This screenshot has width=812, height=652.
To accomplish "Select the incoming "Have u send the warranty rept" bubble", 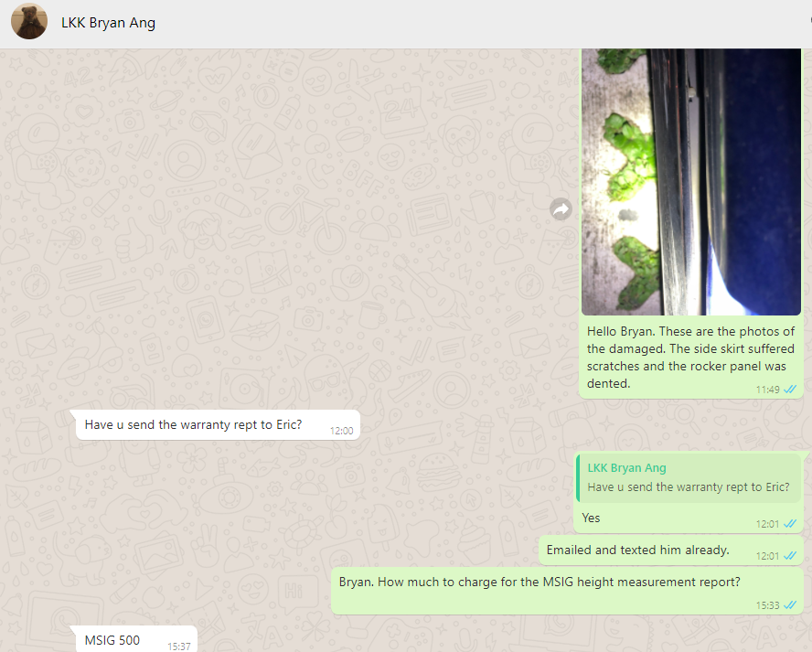I will [x=193, y=424].
